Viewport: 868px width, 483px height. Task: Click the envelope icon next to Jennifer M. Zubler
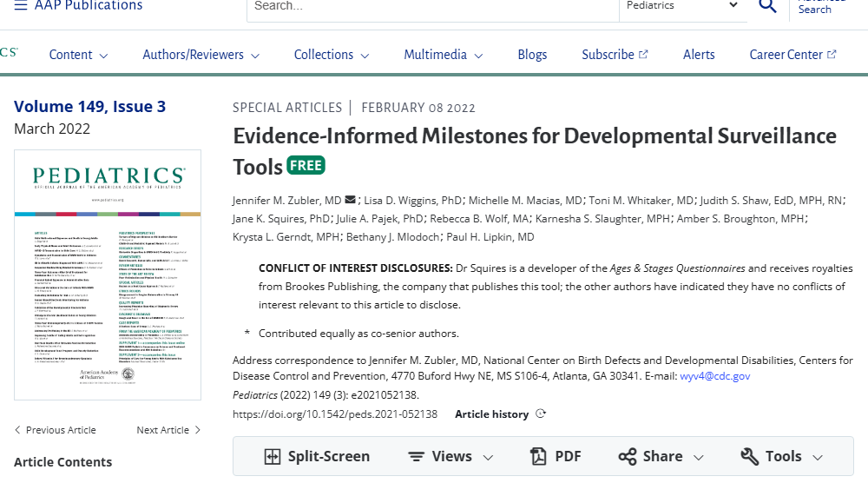[x=350, y=200]
